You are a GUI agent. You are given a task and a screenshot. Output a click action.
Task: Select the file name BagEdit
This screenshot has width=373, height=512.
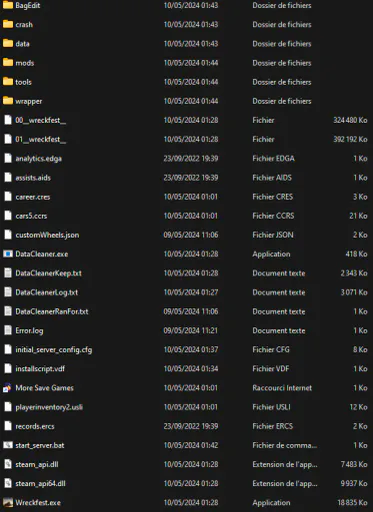28,5
